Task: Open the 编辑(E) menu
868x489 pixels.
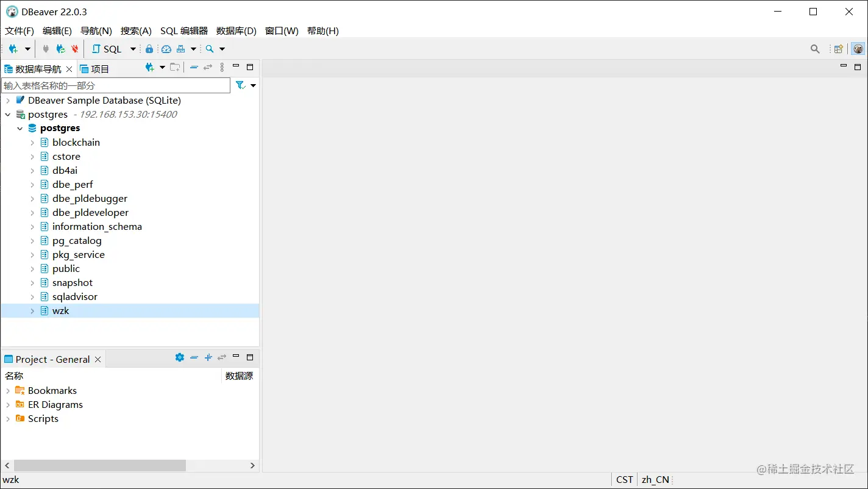Action: pyautogui.click(x=57, y=31)
